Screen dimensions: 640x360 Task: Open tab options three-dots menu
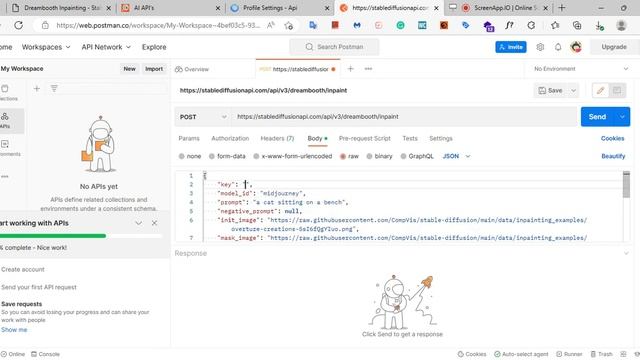(x=368, y=69)
